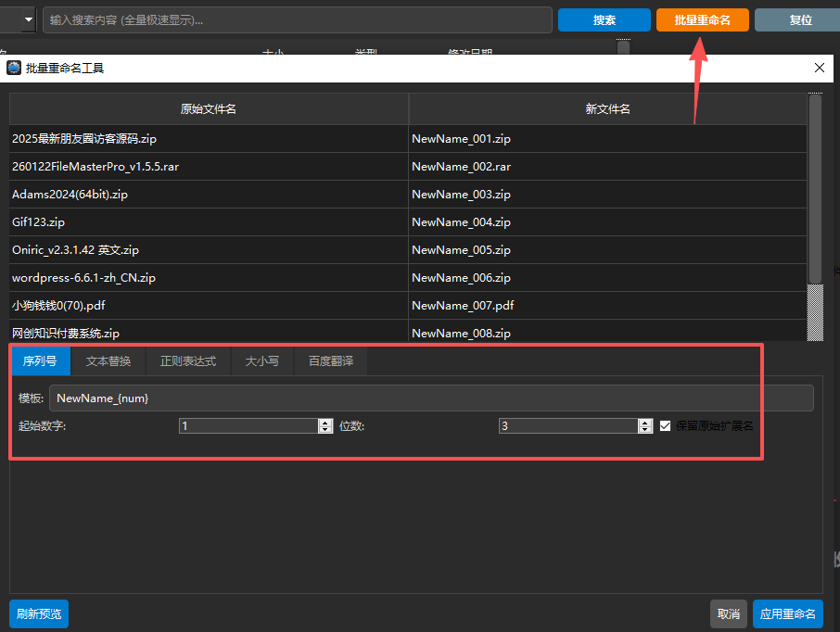Expand the dropdown left of the search box
The image size is (840, 632).
(29, 19)
